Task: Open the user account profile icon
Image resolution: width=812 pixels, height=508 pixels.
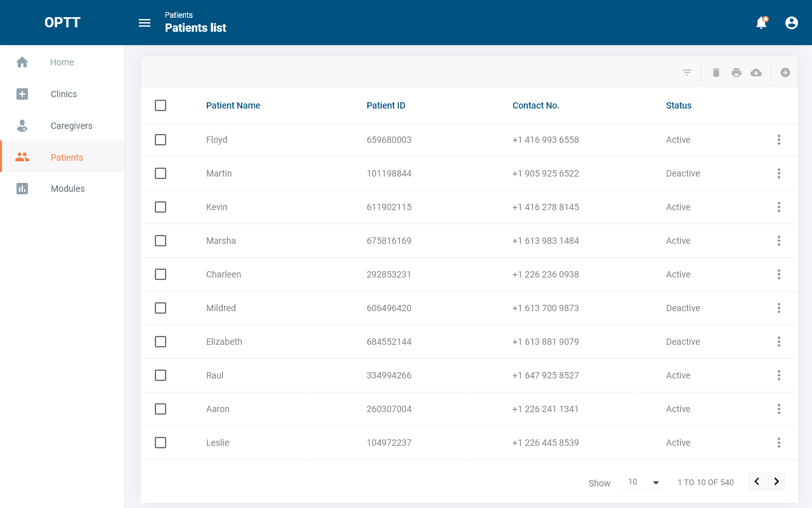Action: [x=792, y=23]
